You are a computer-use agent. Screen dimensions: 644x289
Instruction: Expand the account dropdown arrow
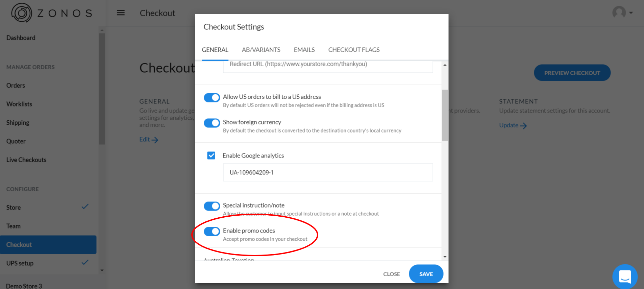[x=631, y=13]
